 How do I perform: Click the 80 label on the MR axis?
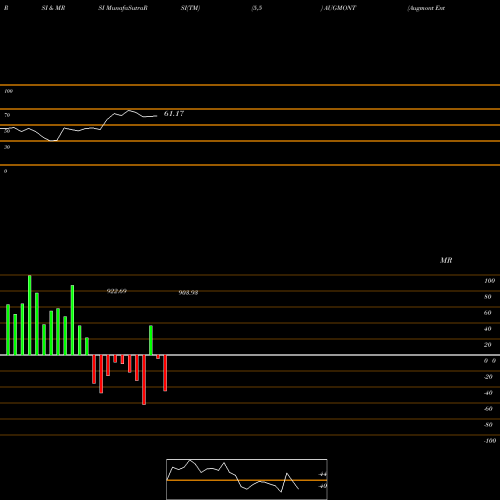488,297
